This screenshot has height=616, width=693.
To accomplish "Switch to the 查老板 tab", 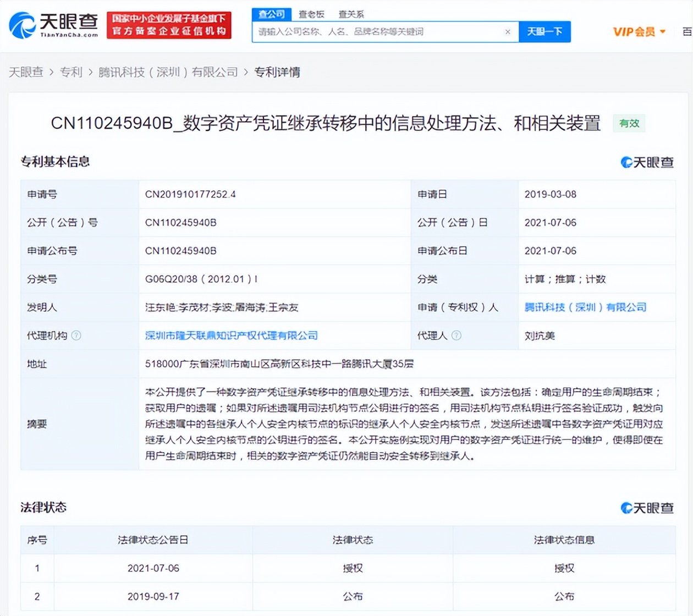I will tap(310, 14).
